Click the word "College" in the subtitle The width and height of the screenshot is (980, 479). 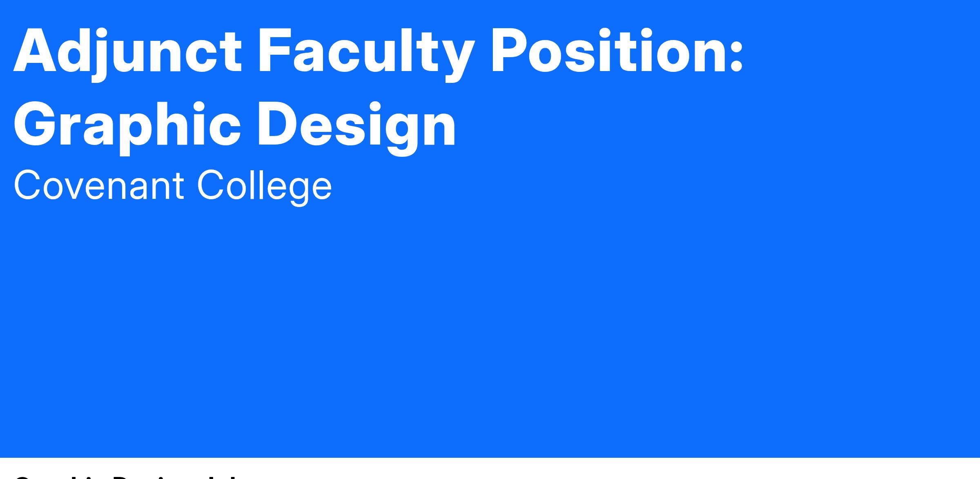(264, 186)
